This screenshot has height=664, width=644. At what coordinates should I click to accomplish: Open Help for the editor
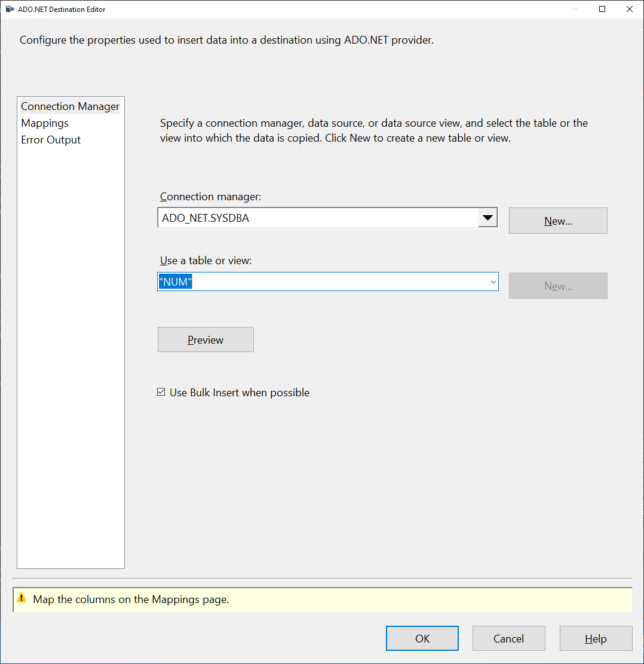596,638
